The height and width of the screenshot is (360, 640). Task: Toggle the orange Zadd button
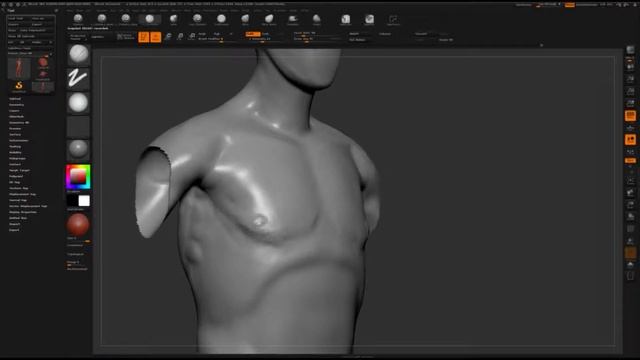253,34
